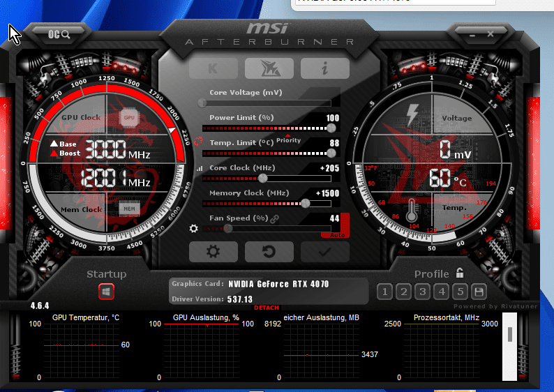Click the lightning bolt voltage icon
Screen dimensions: 554x392
click(412, 115)
